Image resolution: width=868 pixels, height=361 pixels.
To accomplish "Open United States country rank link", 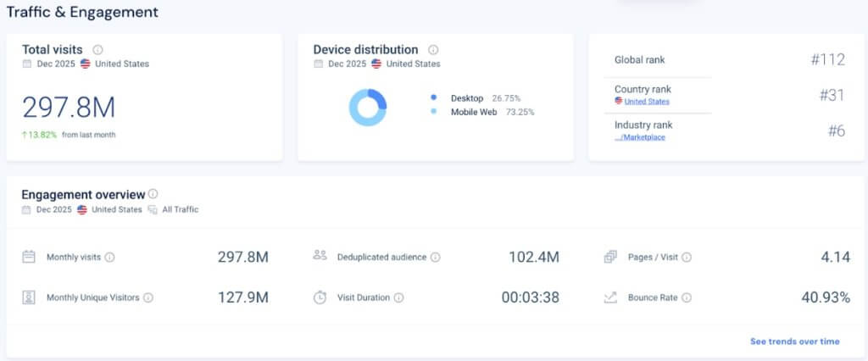I will [646, 102].
